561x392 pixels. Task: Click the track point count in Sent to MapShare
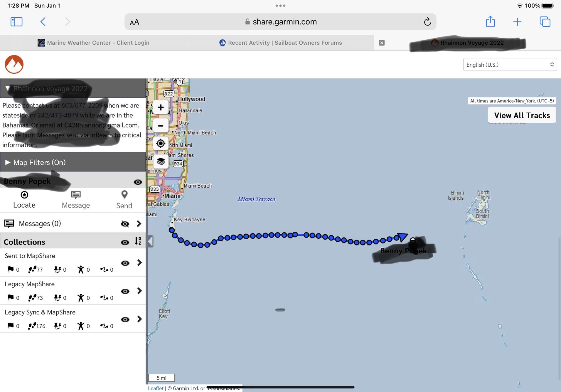tap(36, 269)
